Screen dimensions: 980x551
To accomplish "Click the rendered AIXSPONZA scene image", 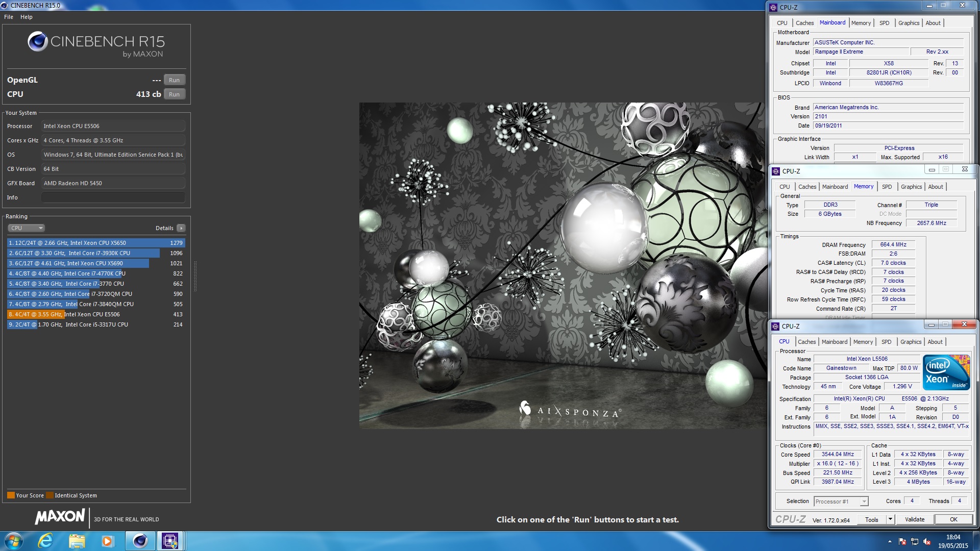I will point(562,266).
